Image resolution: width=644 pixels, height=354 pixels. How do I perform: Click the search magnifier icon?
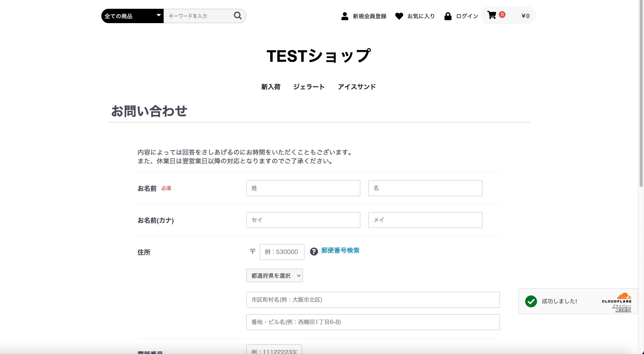click(238, 16)
